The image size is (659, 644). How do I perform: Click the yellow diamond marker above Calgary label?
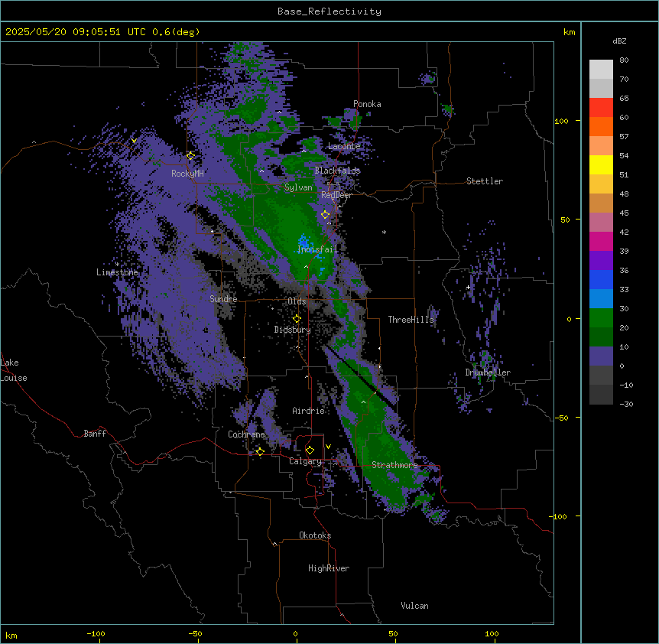coord(310,450)
